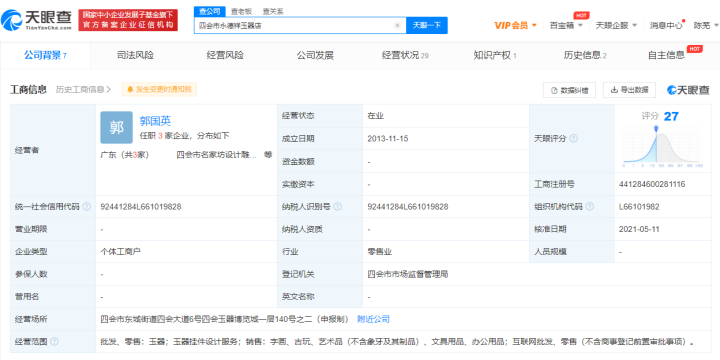Switch to the 知识产权 tab
The image size is (720, 360).
pos(495,56)
